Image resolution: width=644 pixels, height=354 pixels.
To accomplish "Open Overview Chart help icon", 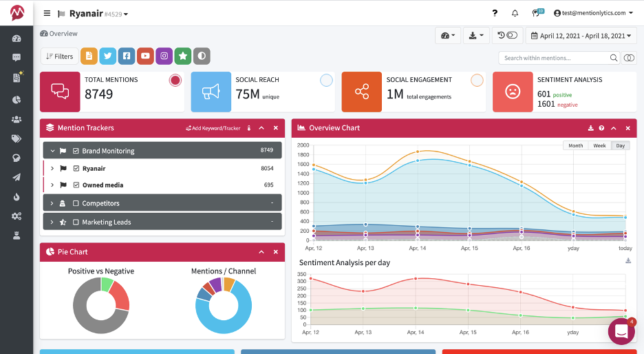I will point(602,128).
